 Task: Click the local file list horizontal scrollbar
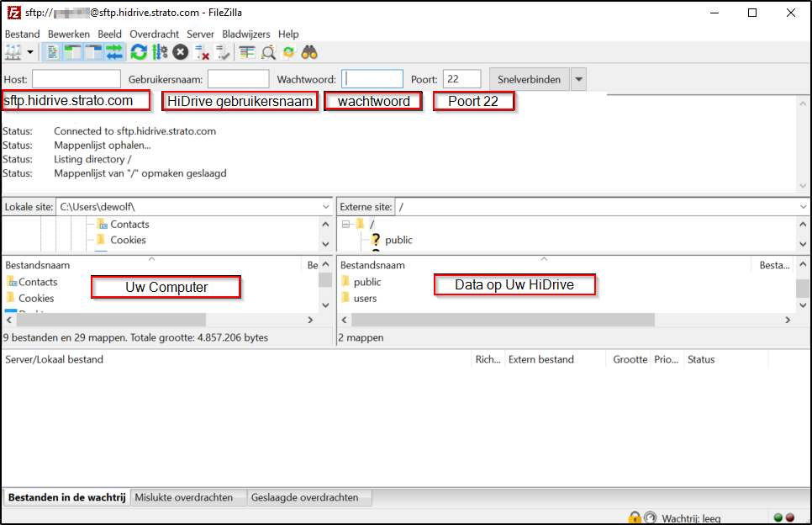[x=111, y=320]
